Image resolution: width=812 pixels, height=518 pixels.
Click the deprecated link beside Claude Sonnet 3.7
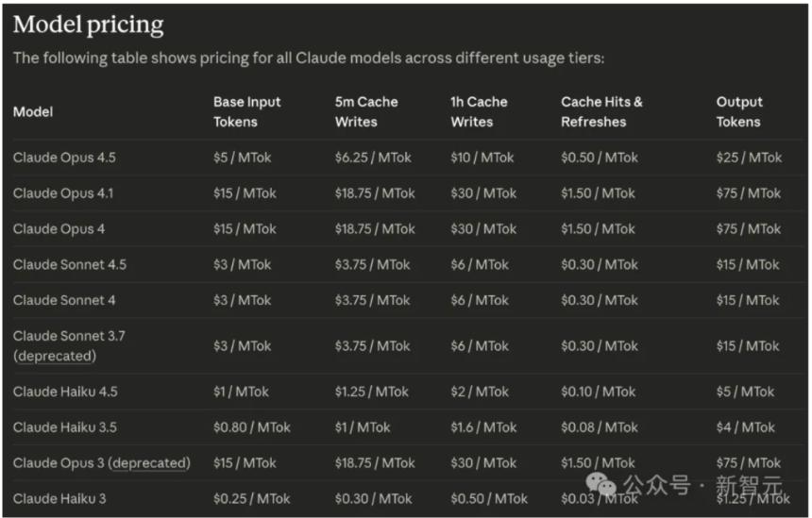(x=55, y=356)
